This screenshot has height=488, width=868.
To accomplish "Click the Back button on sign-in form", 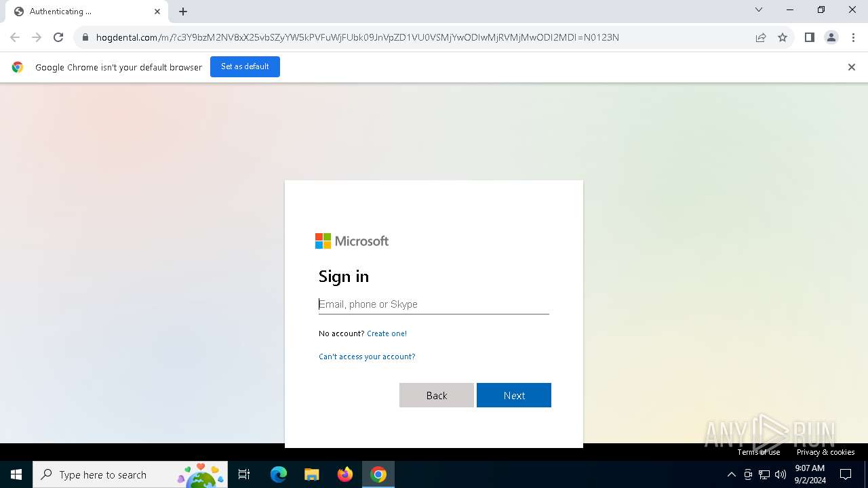I will (437, 395).
